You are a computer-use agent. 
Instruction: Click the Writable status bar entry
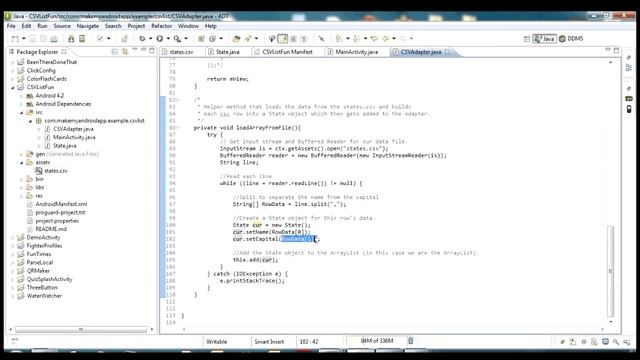click(216, 342)
